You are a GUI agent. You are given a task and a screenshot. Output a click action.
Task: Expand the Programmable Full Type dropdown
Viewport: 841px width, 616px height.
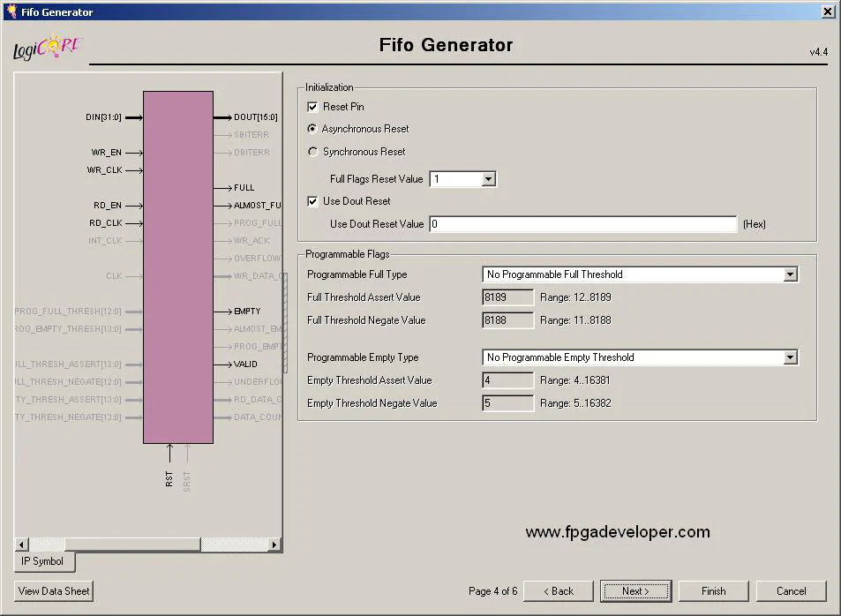(790, 274)
